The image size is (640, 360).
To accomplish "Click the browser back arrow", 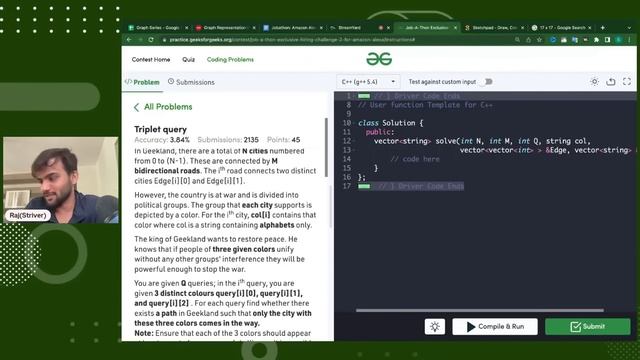I will point(129,40).
